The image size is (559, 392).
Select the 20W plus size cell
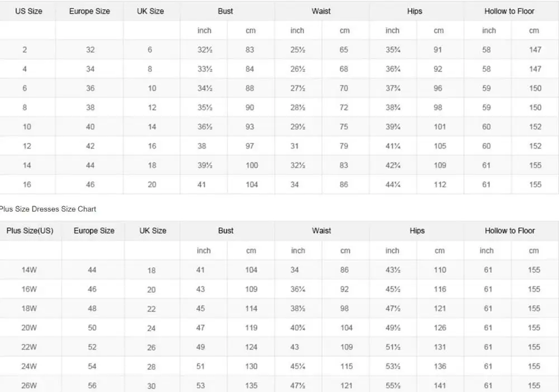pos(29,328)
